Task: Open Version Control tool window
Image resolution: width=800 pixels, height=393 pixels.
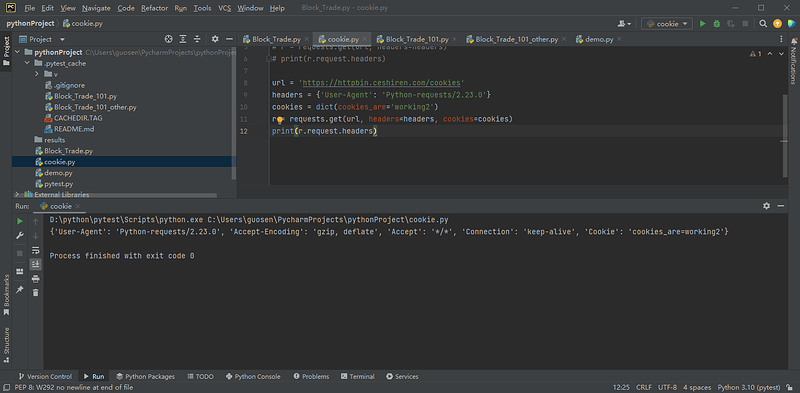Action: (44, 376)
